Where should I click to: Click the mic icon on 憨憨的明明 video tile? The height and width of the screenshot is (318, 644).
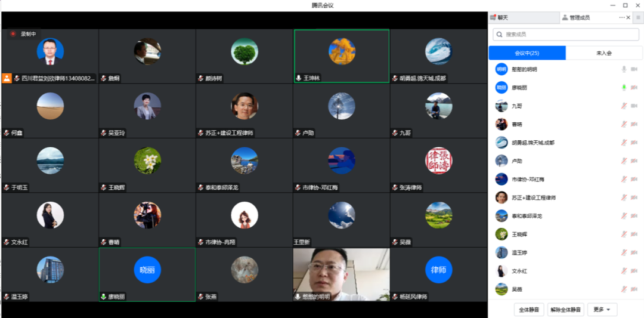click(x=298, y=297)
